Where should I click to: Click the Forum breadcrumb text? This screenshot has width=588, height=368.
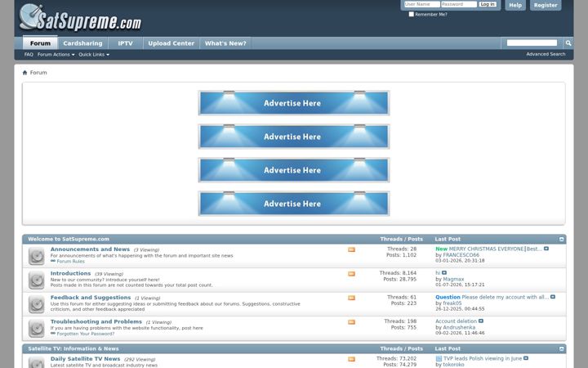click(x=38, y=73)
